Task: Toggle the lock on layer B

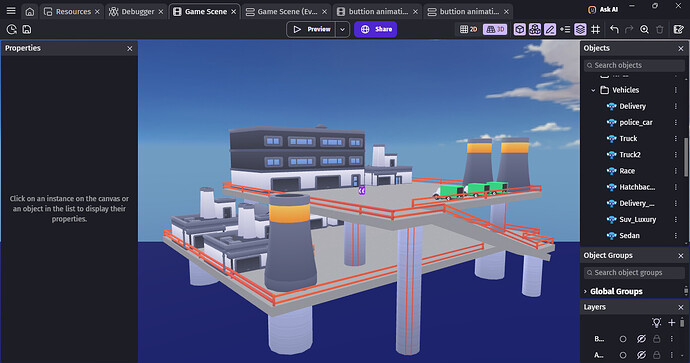Action: click(657, 339)
